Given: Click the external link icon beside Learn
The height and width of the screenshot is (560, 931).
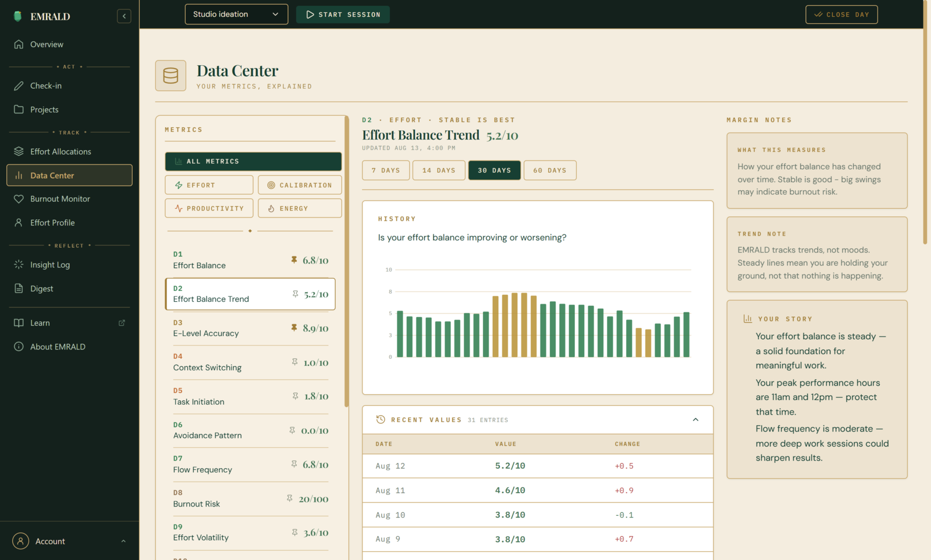Looking at the screenshot, I should click(x=122, y=323).
